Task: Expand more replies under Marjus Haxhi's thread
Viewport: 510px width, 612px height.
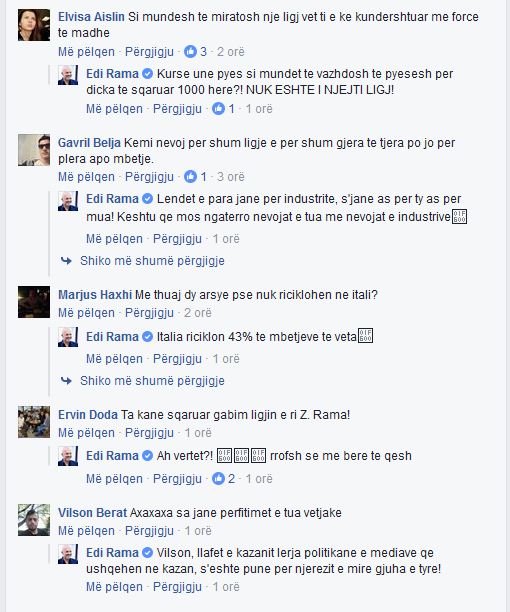Action: pyautogui.click(x=152, y=381)
